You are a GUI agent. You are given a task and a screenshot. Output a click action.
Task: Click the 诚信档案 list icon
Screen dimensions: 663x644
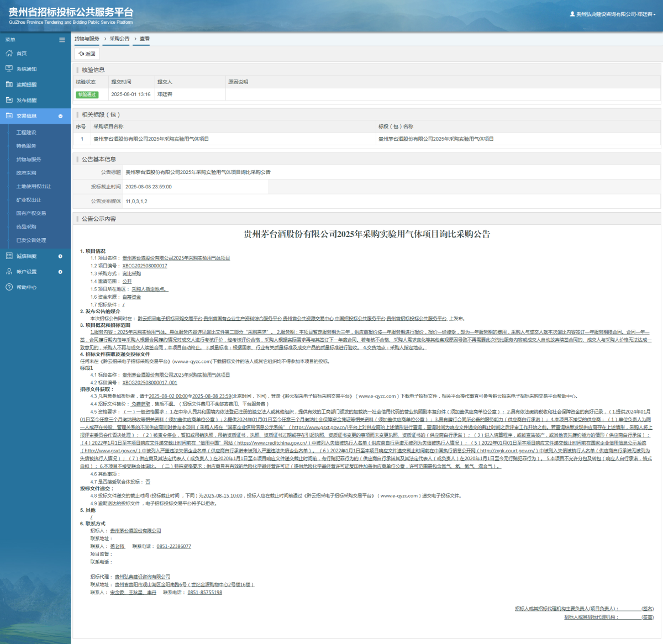click(x=9, y=256)
